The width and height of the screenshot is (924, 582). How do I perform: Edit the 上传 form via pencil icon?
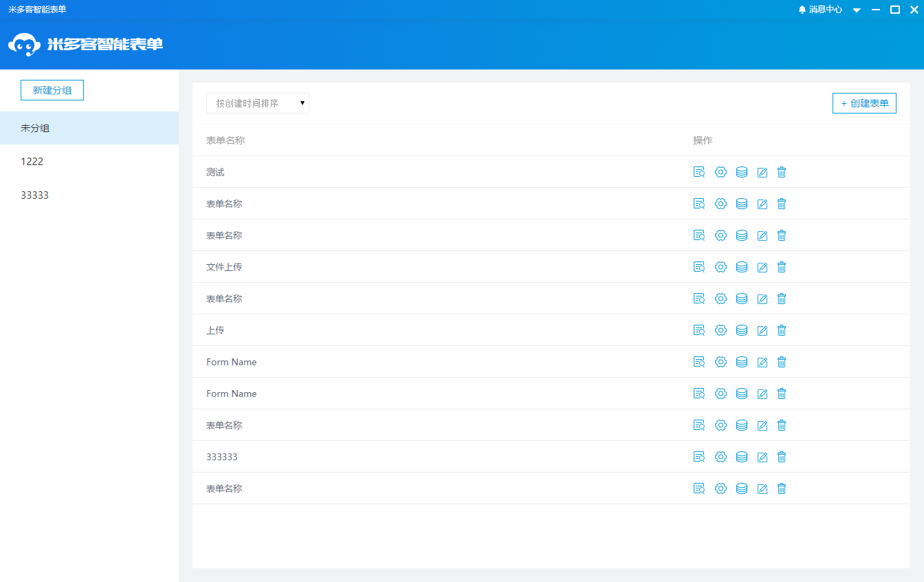pyautogui.click(x=762, y=330)
